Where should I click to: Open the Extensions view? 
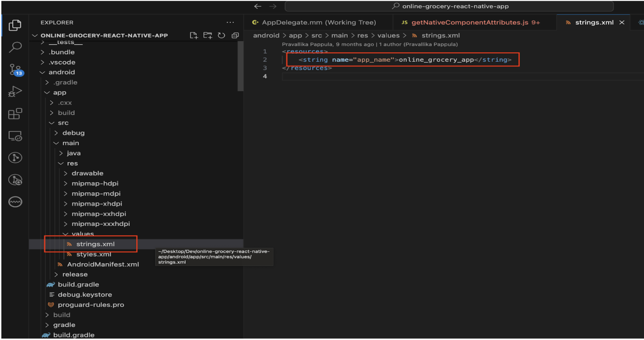(x=15, y=114)
